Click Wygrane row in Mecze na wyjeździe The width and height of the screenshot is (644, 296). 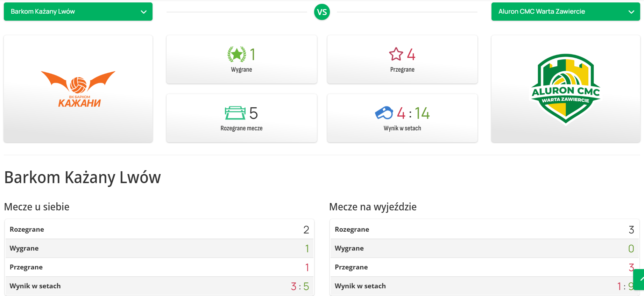click(485, 248)
